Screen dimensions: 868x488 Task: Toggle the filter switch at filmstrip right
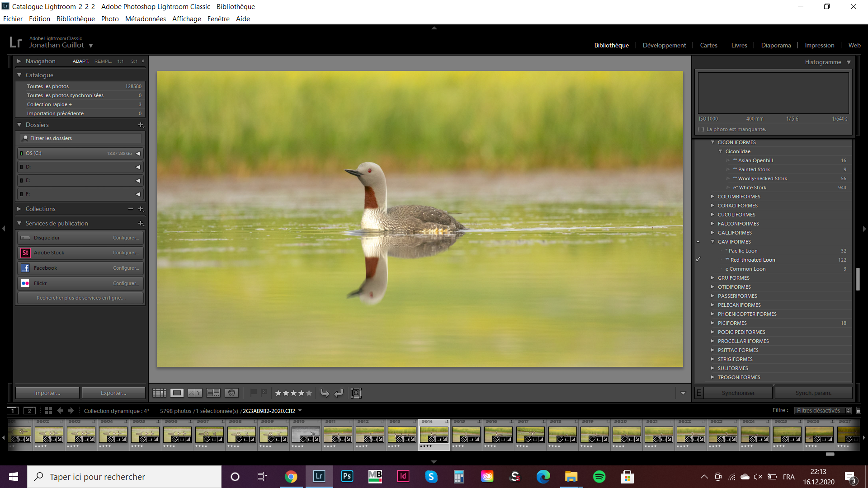(859, 411)
